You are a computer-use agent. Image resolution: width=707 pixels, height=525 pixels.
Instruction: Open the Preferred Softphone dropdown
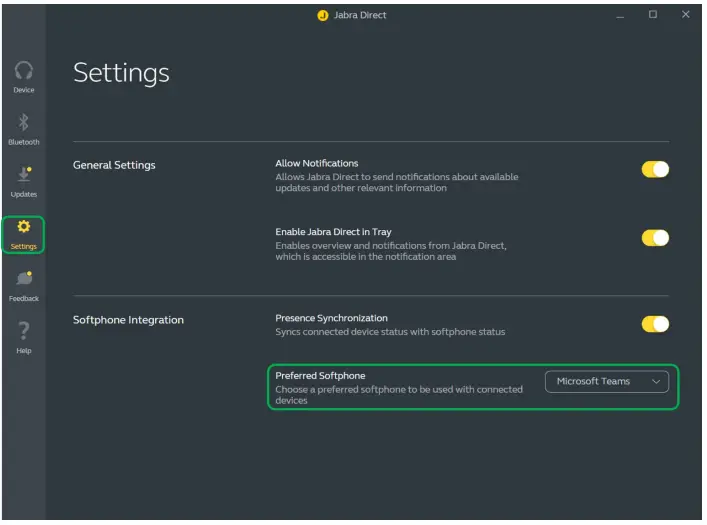pyautogui.click(x=606, y=381)
